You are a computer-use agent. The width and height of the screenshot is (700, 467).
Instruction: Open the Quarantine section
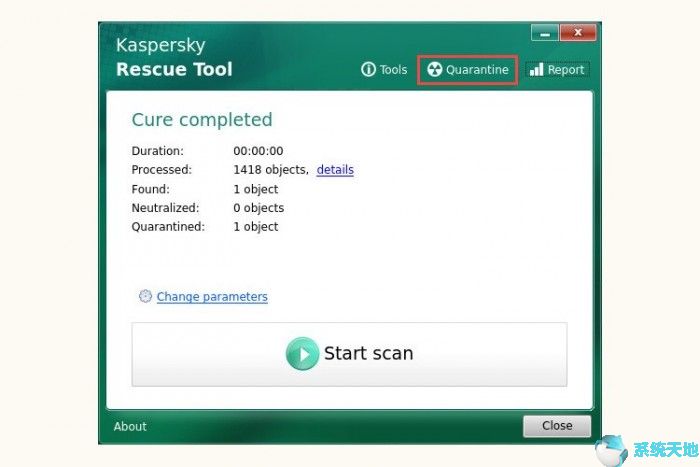[x=467, y=70]
